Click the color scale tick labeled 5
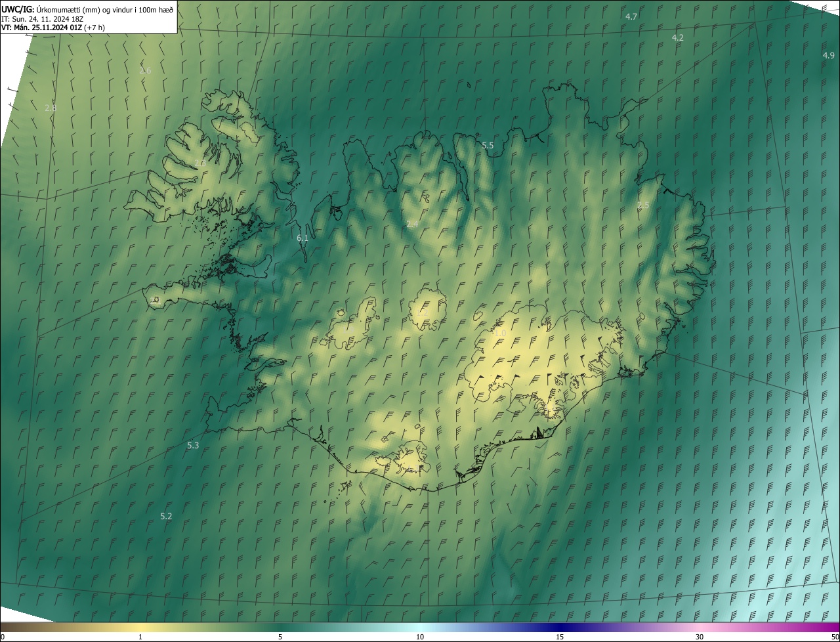 (280, 637)
